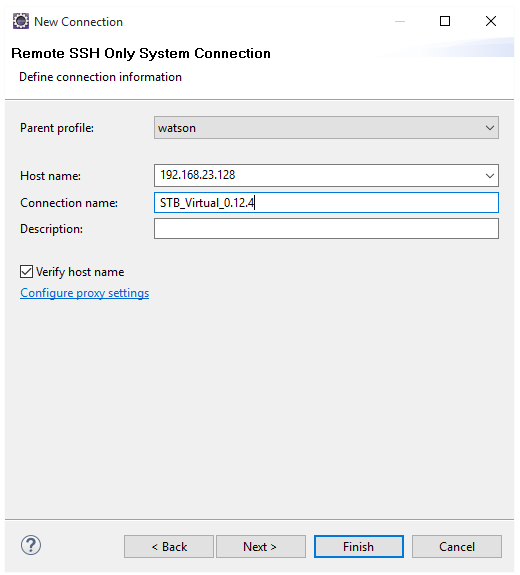Click into the Connection name field
The height and width of the screenshot is (575, 520).
click(x=326, y=202)
